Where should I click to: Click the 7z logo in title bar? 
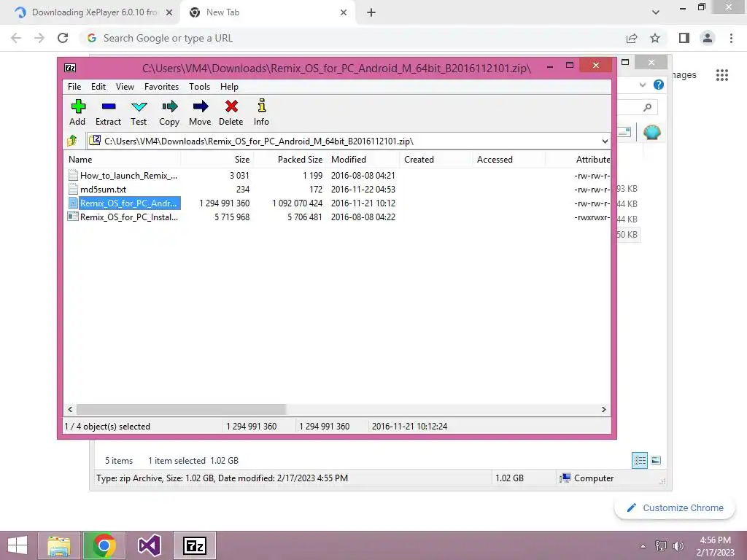point(70,68)
